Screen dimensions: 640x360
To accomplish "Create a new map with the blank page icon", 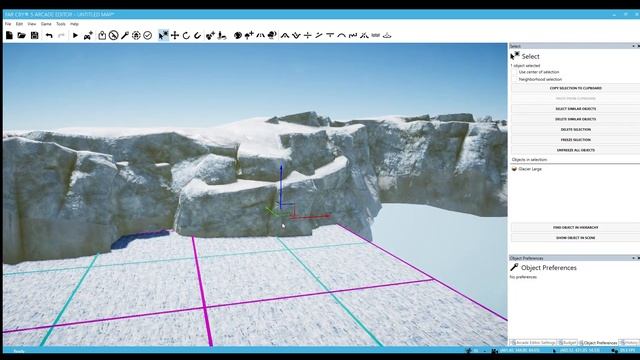I will (x=9, y=36).
